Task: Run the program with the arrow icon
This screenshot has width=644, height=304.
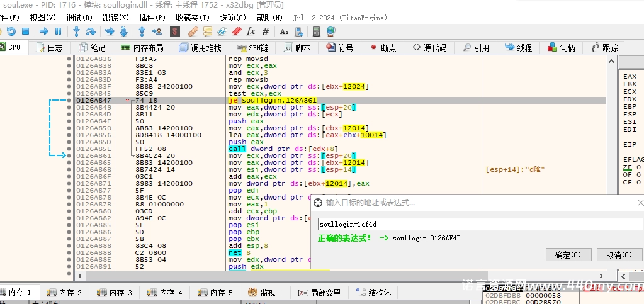Action: coord(44,31)
